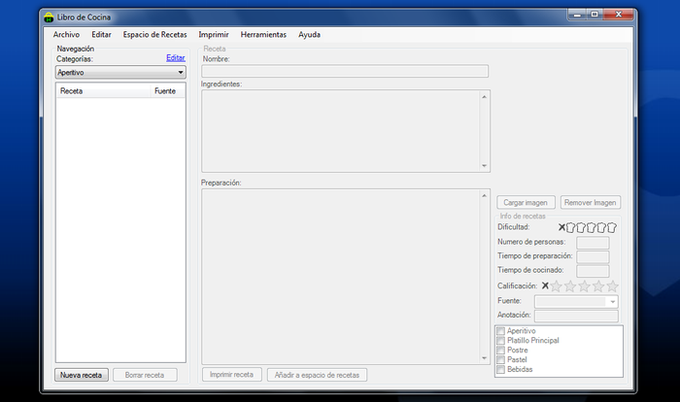Rate the recipe two stars

(x=570, y=286)
